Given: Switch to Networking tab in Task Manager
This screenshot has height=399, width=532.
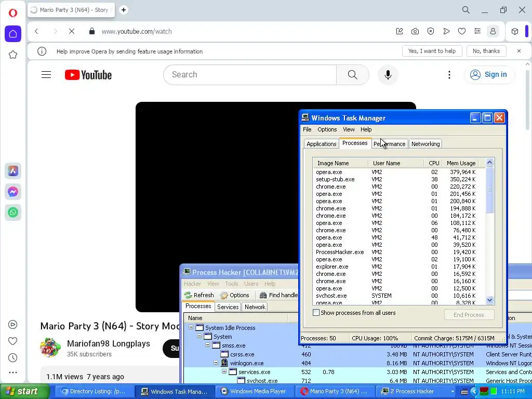Looking at the screenshot, I should (x=425, y=144).
